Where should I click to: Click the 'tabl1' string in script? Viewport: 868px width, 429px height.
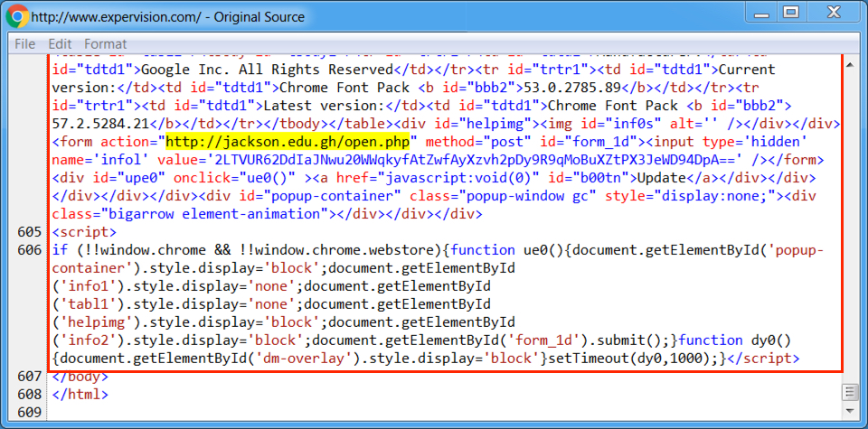pos(89,304)
